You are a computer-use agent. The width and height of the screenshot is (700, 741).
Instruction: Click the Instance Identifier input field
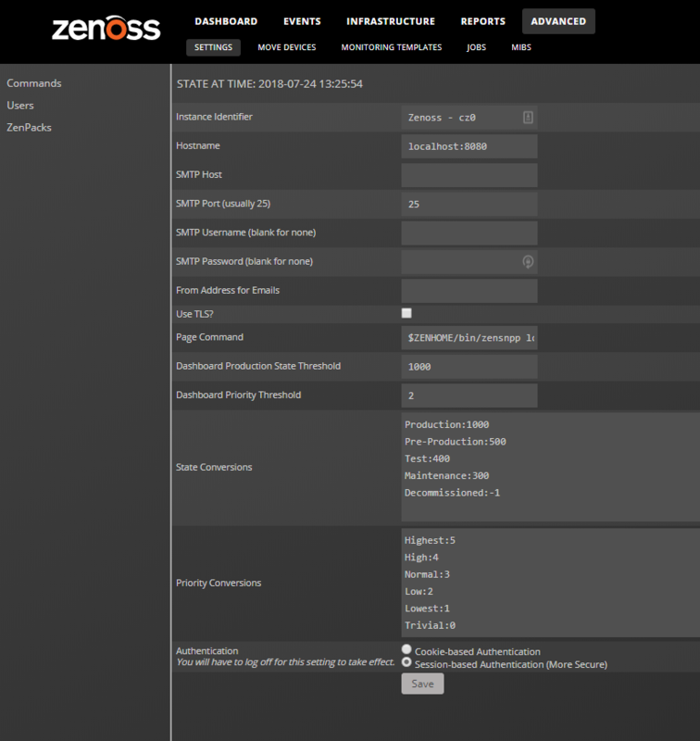click(x=469, y=118)
